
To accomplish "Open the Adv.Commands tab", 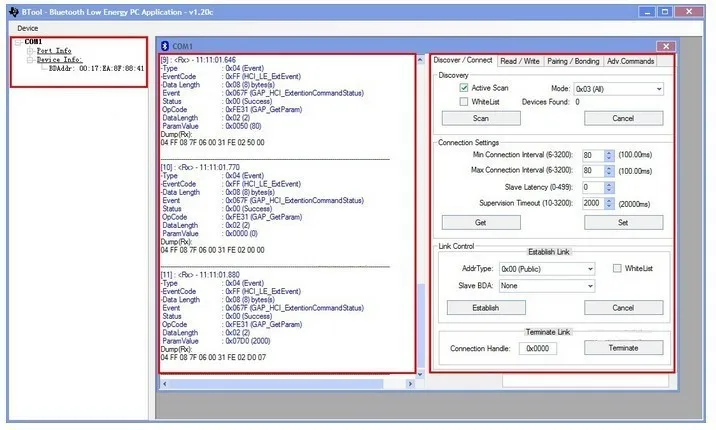I will [x=630, y=61].
